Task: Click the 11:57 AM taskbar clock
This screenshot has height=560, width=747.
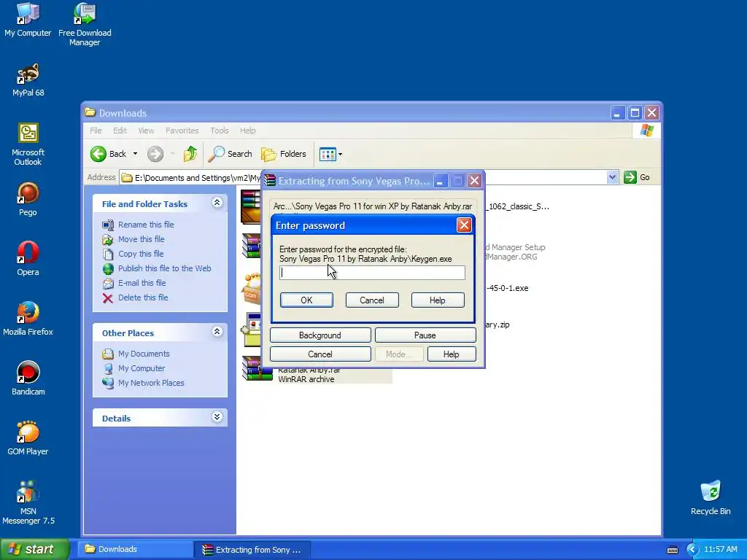Action: coord(720,550)
